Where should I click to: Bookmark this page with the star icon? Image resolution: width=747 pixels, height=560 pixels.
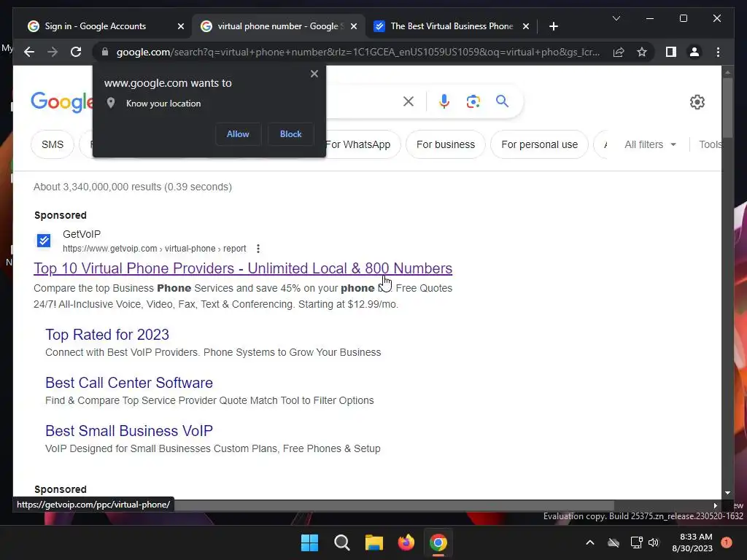point(642,52)
